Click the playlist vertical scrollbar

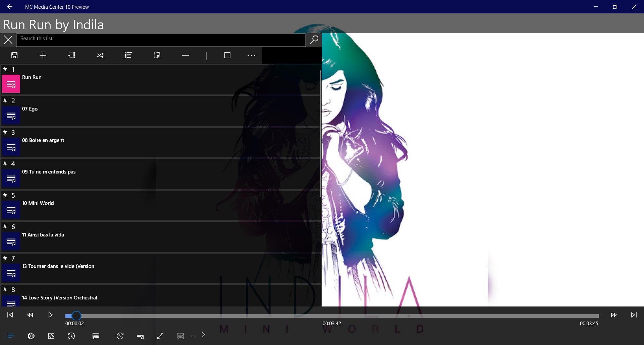tap(321, 134)
